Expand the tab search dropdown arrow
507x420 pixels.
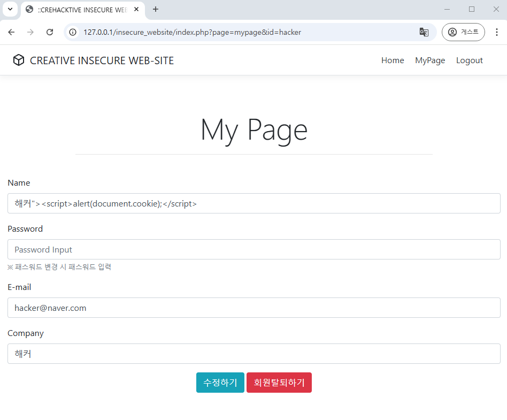coord(10,9)
